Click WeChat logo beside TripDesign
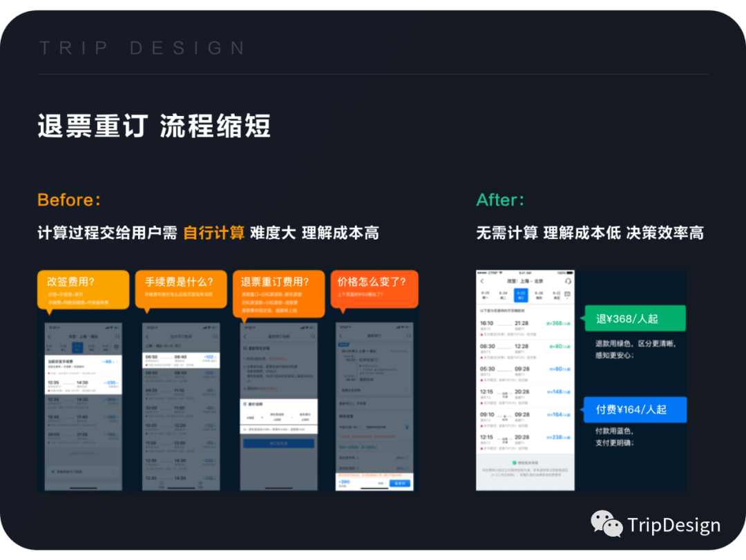This screenshot has height=560, width=746. (606, 524)
